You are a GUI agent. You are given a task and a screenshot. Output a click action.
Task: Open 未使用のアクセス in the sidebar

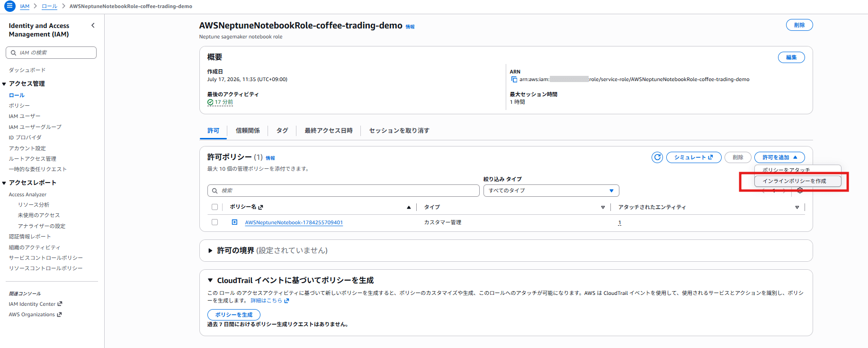[x=39, y=215]
